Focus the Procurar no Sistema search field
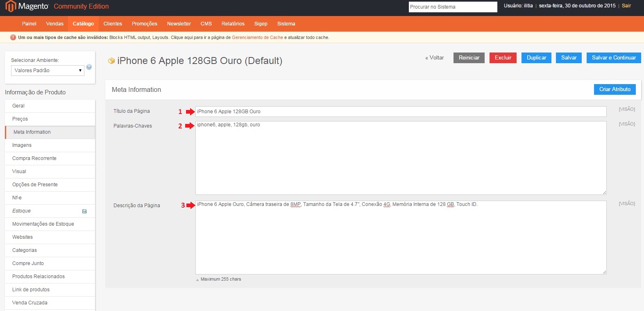This screenshot has width=644, height=311. click(x=453, y=7)
